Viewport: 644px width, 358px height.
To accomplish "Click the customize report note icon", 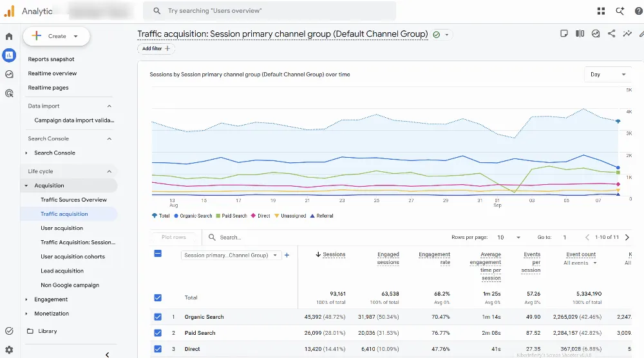I will (x=564, y=33).
